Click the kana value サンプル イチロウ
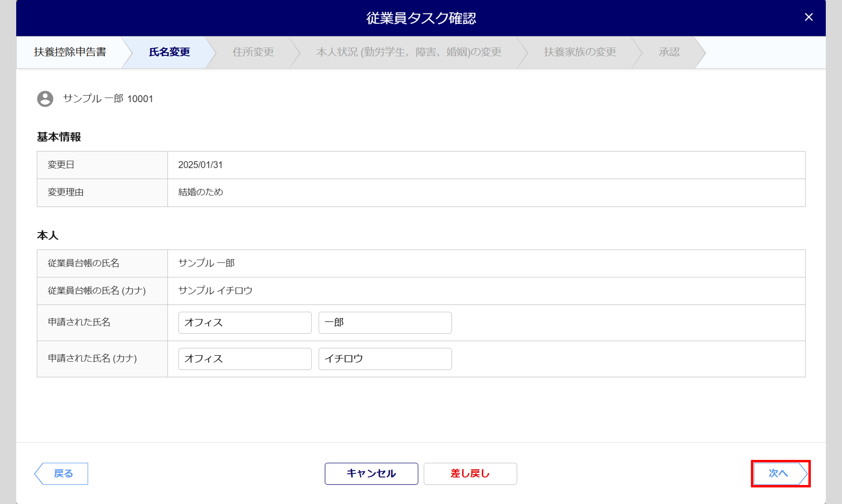This screenshot has height=504, width=842. pos(215,290)
